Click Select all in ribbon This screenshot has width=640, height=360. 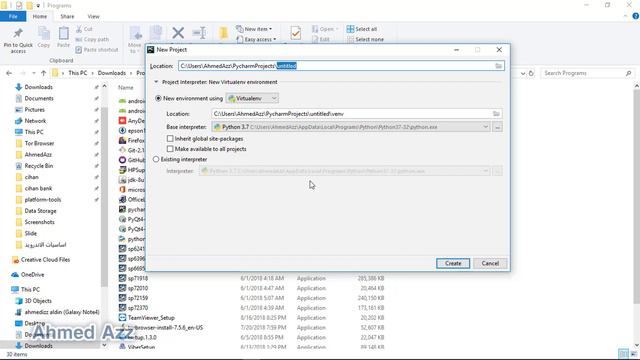coord(362,29)
